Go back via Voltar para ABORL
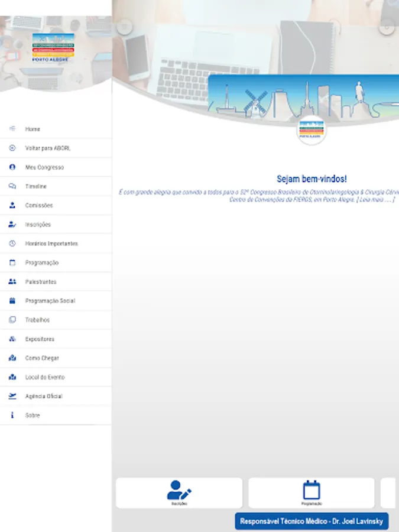 coord(56,148)
